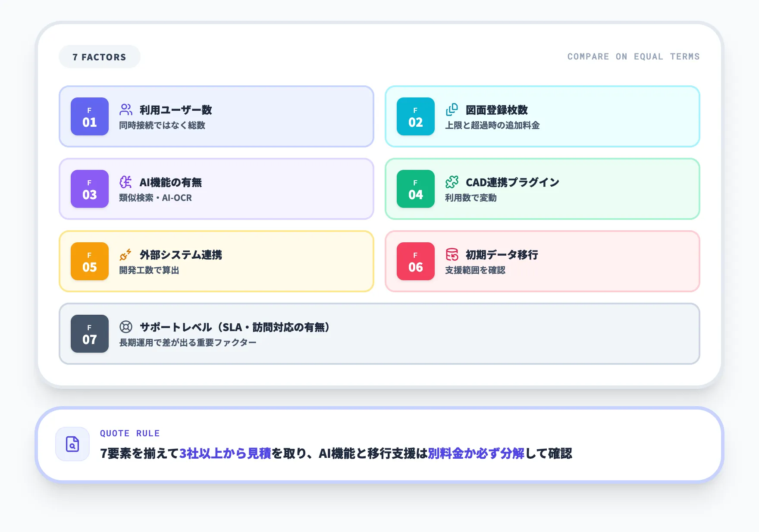This screenshot has height=532, width=759.
Task: Open the 3社以上から見積 link
Action: coord(226,454)
